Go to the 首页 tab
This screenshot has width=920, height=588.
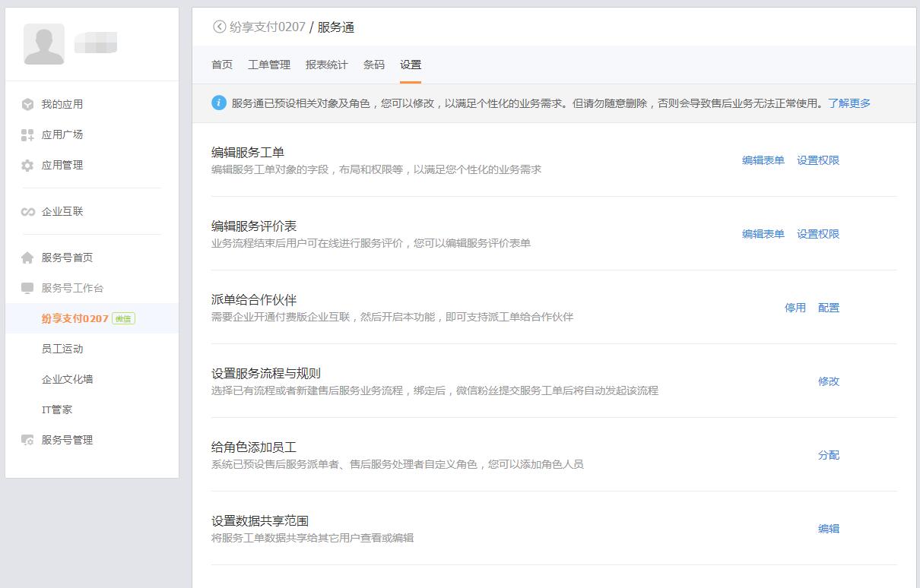coord(222,65)
